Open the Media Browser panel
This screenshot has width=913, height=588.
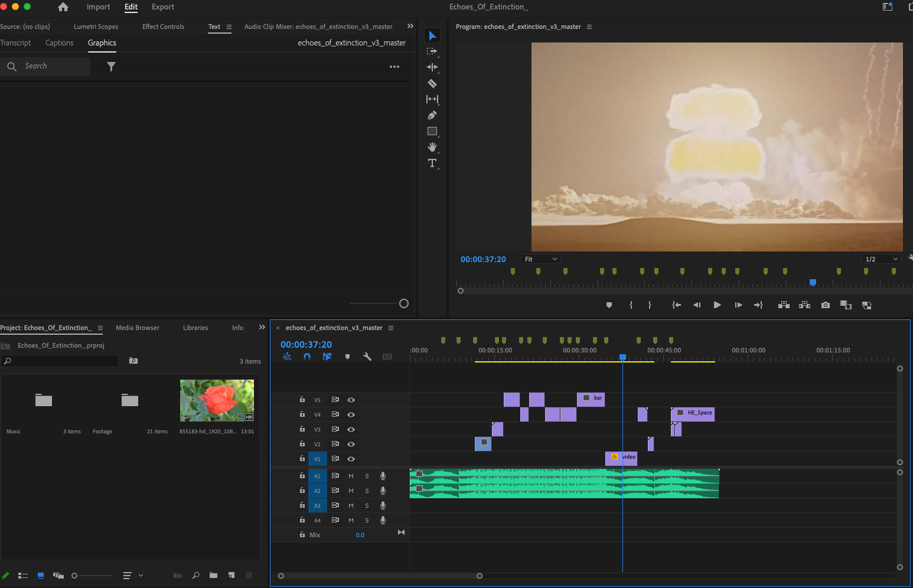137,328
